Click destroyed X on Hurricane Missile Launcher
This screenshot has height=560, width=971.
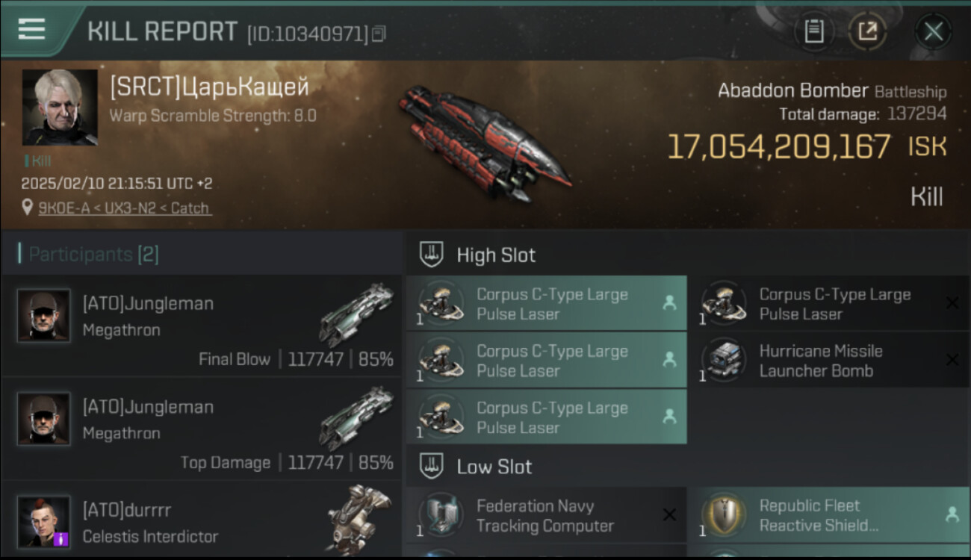click(952, 360)
